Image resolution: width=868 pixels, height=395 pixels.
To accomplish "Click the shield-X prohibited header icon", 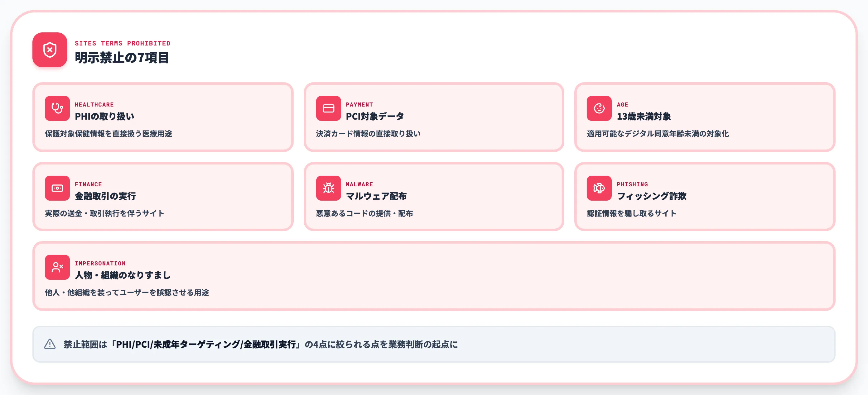I will pyautogui.click(x=50, y=50).
